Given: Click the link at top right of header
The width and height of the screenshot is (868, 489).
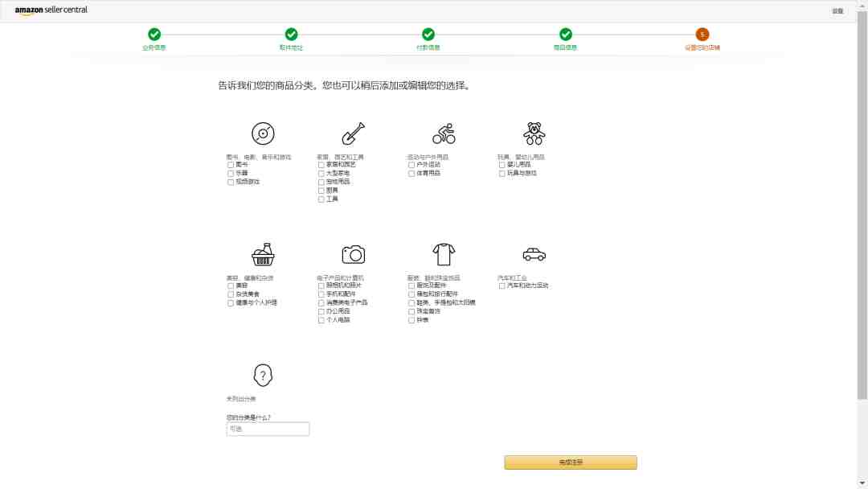Looking at the screenshot, I should (x=837, y=11).
